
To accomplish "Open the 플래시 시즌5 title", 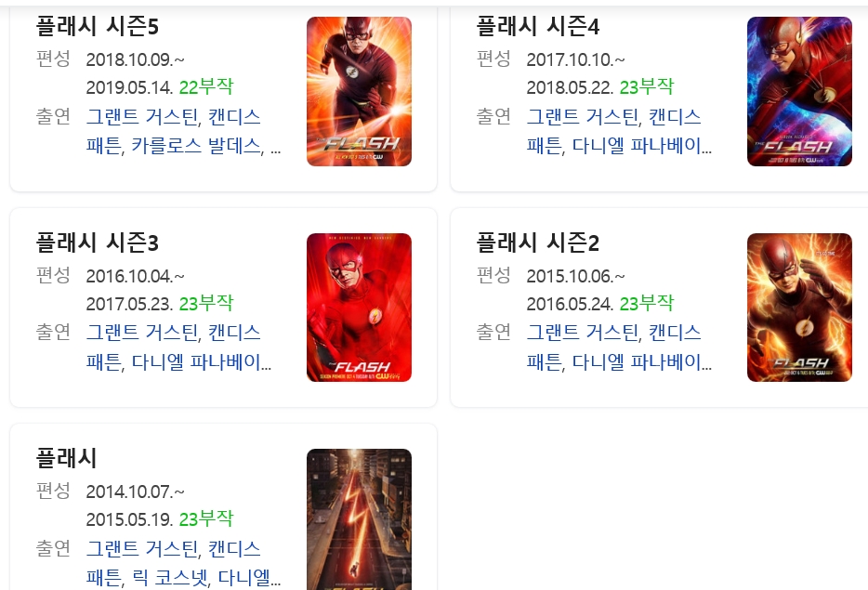I will pos(97,27).
